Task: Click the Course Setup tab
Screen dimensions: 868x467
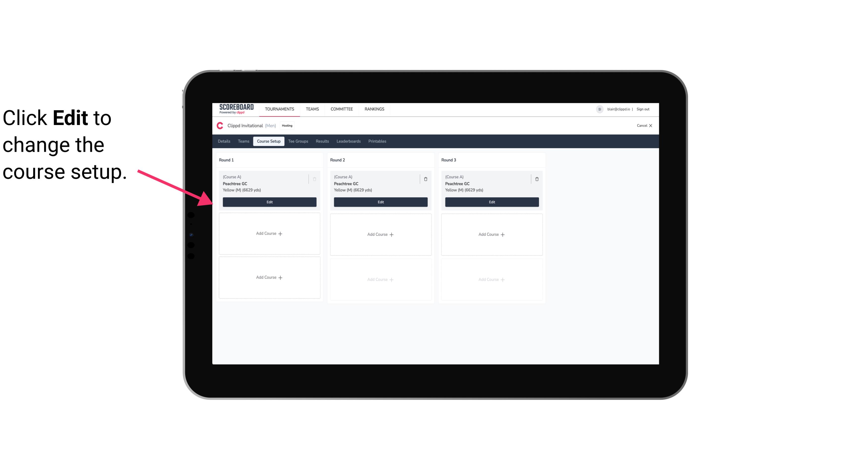Action: [x=268, y=141]
